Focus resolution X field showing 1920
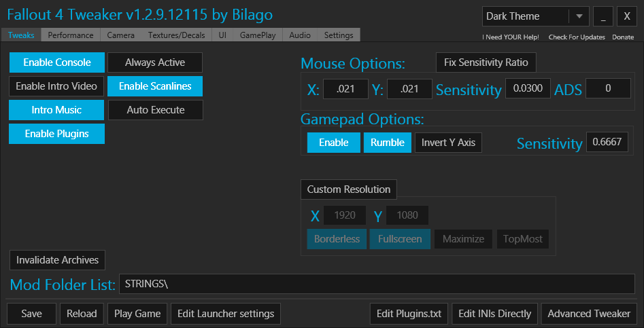This screenshot has height=328, width=644. (345, 215)
